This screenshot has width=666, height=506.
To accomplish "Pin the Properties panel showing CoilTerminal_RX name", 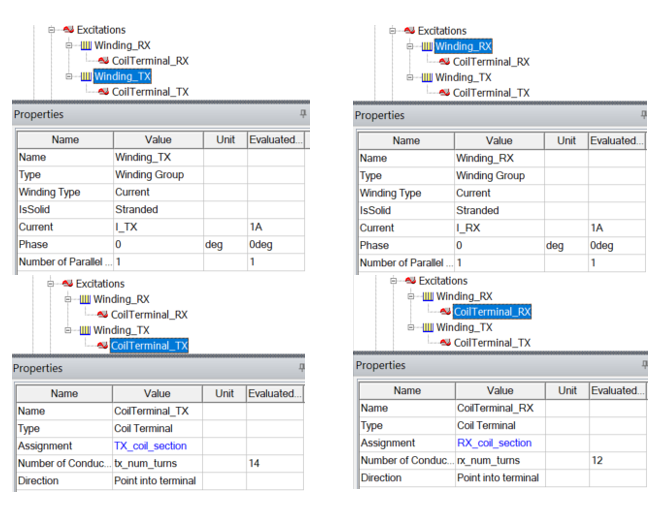I will click(644, 365).
